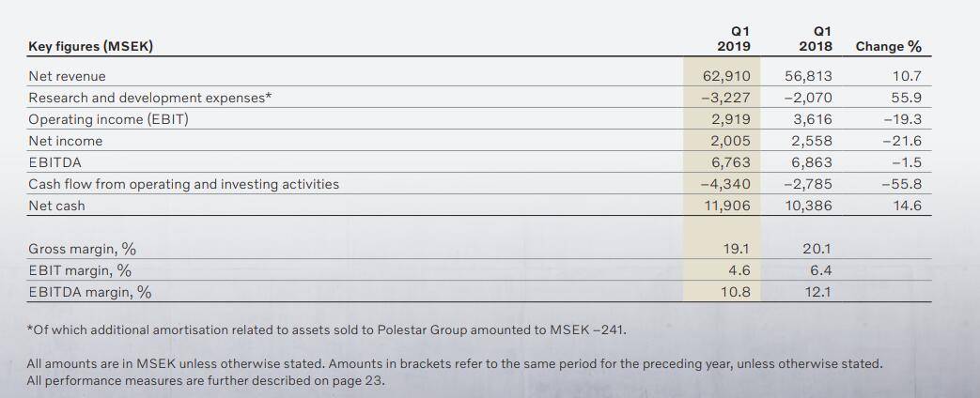Select the net income change value −21.6
Screen dimensions: 980x398
[x=902, y=141]
